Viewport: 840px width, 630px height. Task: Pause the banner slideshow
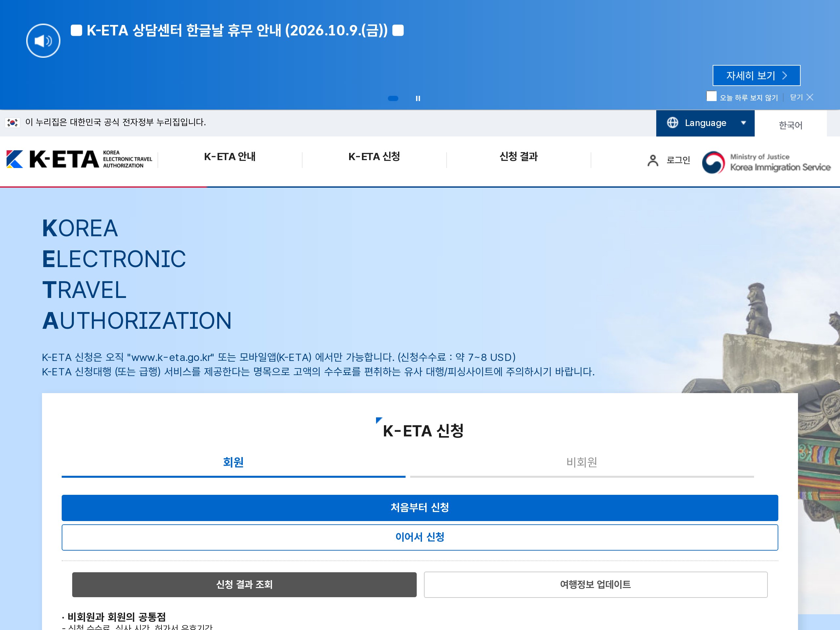[x=418, y=98]
